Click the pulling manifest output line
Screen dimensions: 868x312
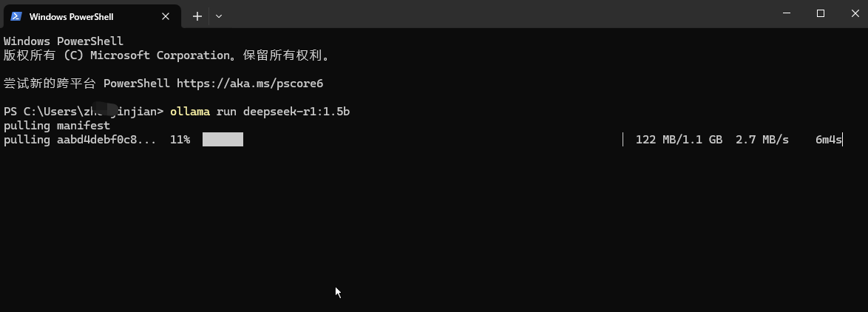[x=57, y=126]
